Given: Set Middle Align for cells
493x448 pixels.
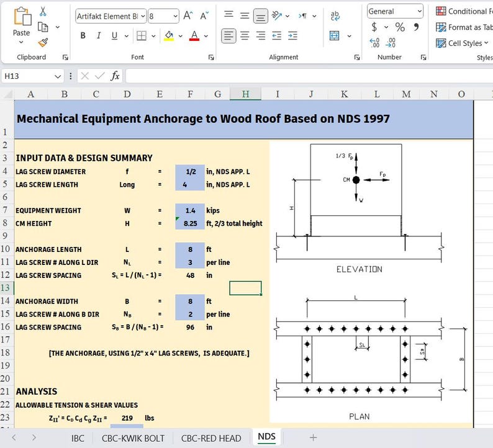Looking at the screenshot, I should tap(245, 16).
